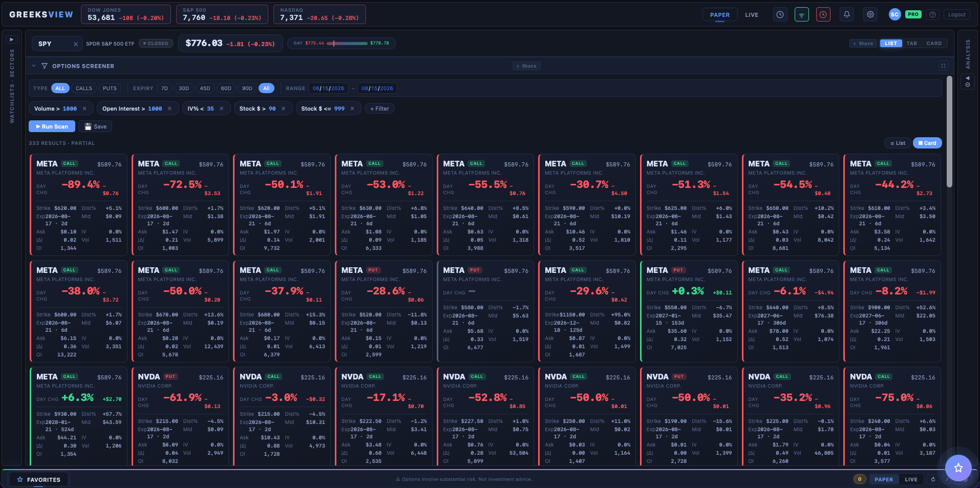Switch to LIVE mode in top bar
The height and width of the screenshot is (488, 980).
tap(752, 15)
